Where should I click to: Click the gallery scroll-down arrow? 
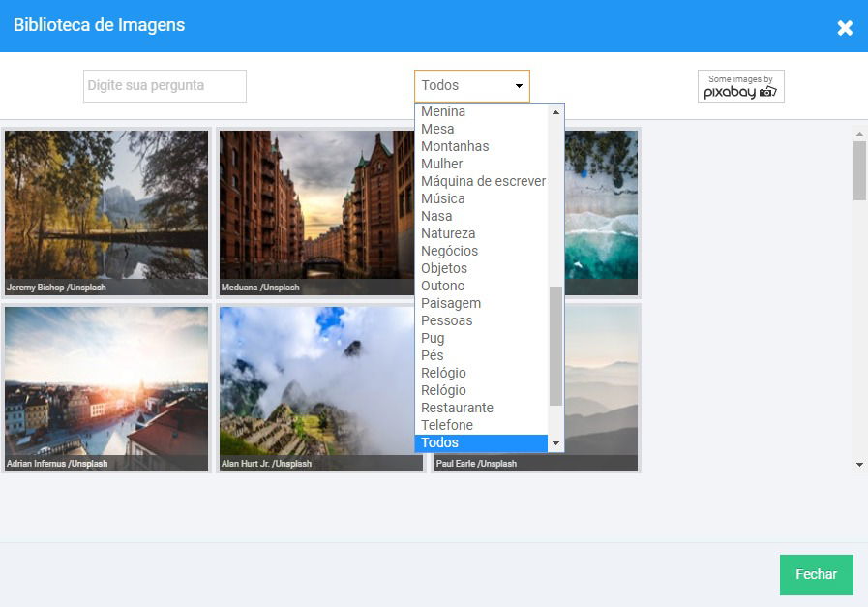[x=859, y=466]
